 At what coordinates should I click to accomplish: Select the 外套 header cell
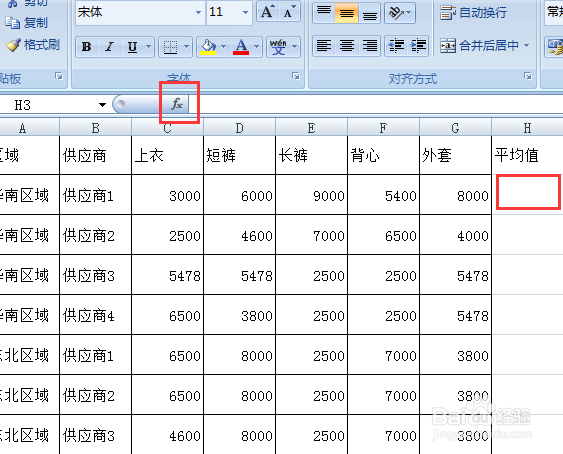tap(455, 155)
